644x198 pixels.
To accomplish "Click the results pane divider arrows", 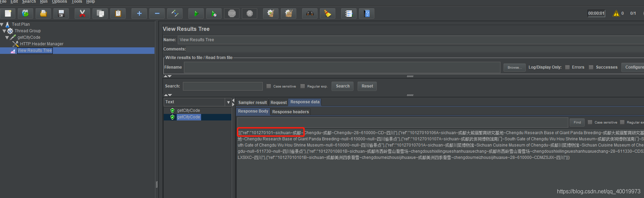I will pos(233,102).
